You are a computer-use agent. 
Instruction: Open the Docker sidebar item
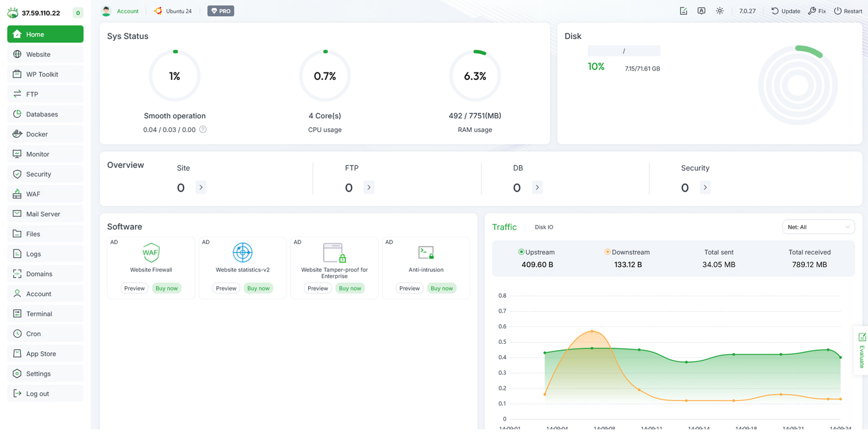(45, 134)
